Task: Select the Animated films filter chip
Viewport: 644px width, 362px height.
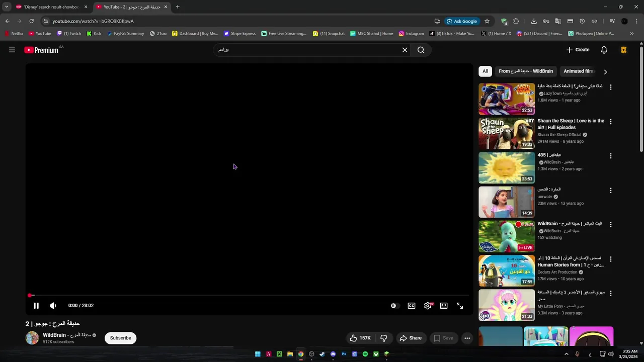Action: [x=579, y=71]
